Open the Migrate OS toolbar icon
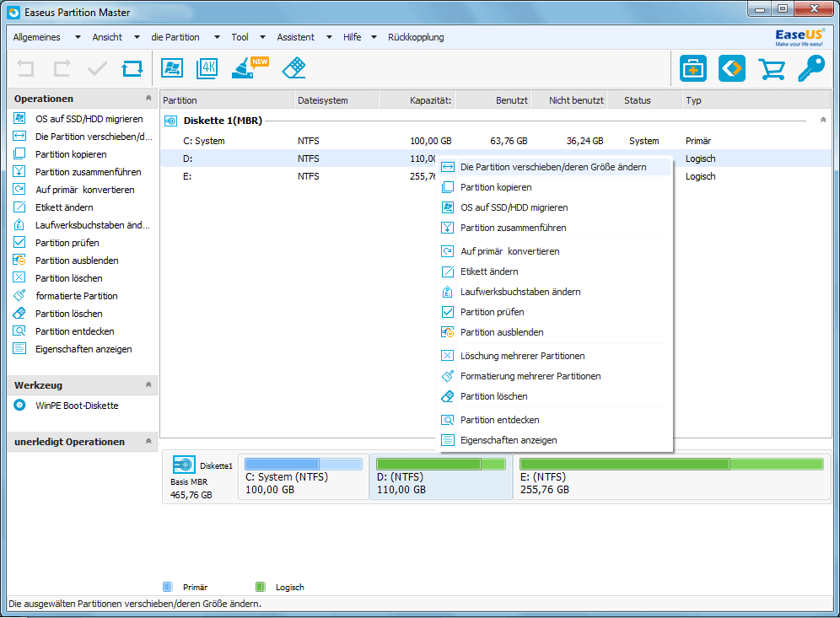 172,68
